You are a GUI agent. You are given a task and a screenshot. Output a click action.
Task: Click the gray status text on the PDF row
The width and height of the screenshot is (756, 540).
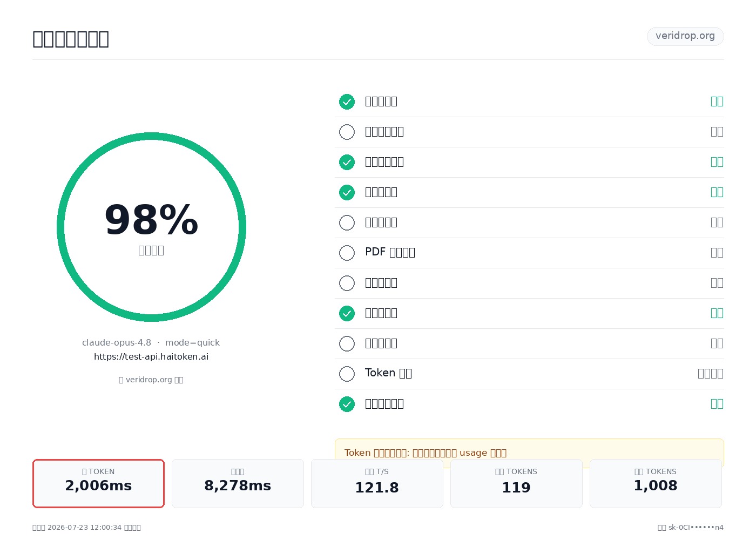click(x=717, y=253)
